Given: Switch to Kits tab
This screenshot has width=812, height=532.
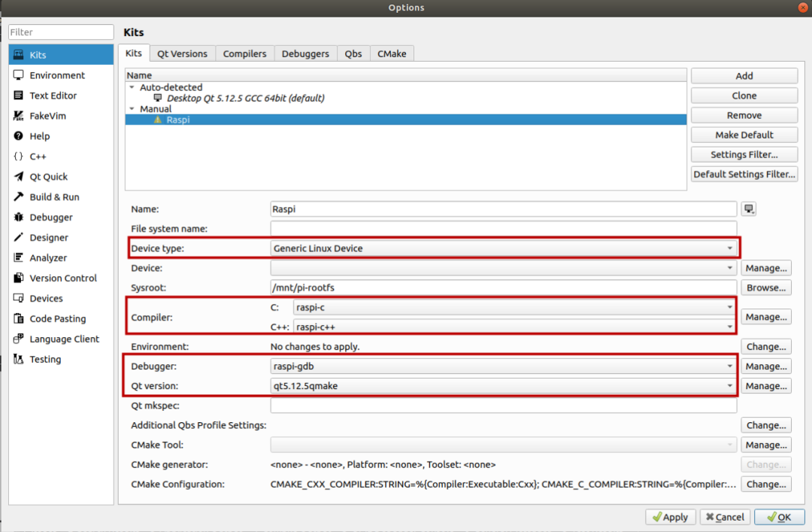Looking at the screenshot, I should tap(134, 53).
